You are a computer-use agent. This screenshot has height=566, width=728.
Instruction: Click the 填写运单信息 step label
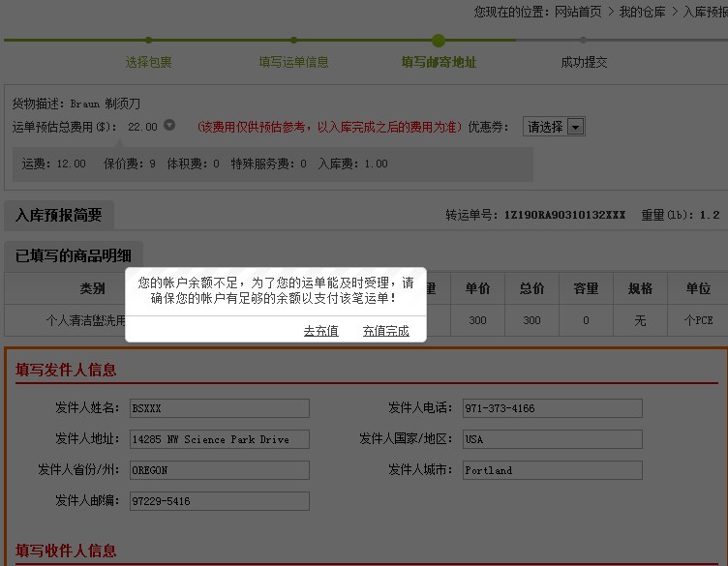pos(293,62)
